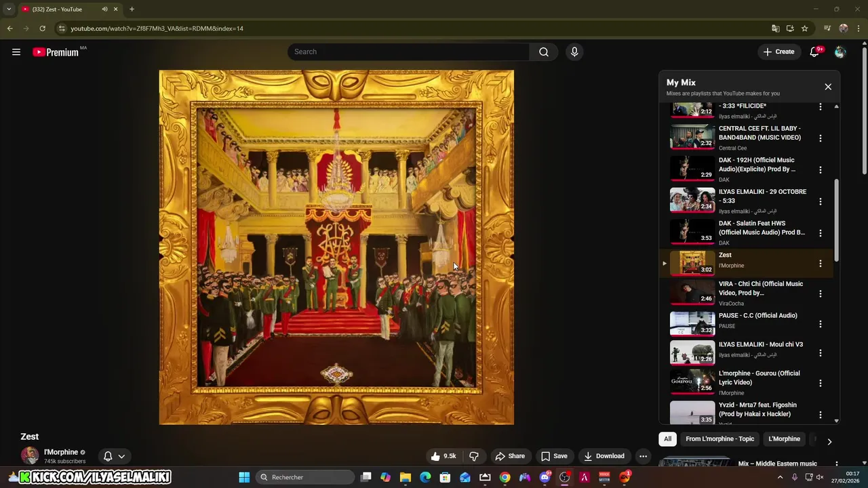This screenshot has width=868, height=488.
Task: Open File Explorer from the taskbar
Action: pos(406,477)
